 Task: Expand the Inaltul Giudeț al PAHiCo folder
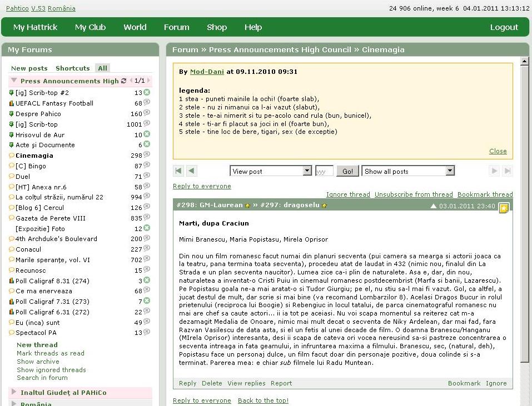click(x=14, y=392)
